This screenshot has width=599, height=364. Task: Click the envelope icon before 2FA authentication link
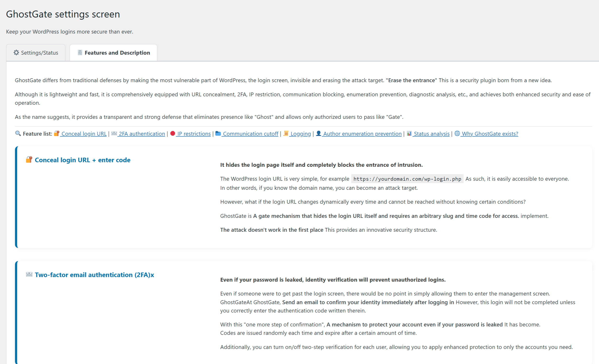(x=114, y=133)
